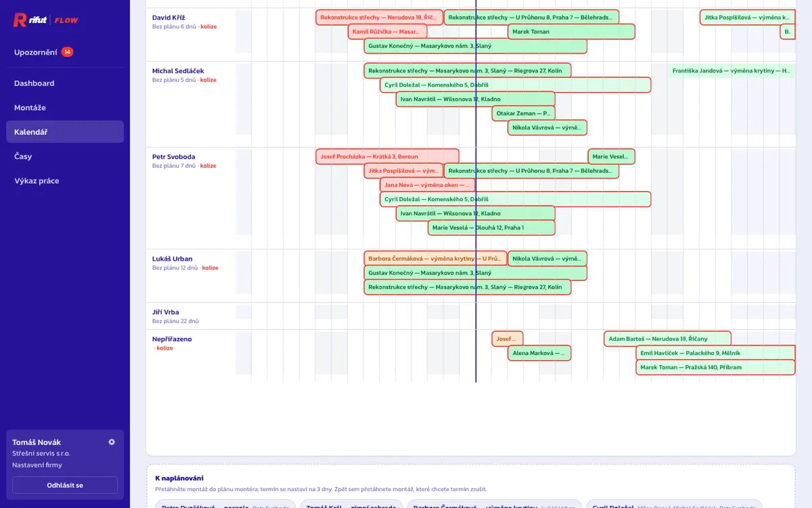
Task: Click the Střešní servis s.r.o. company name
Action: [x=41, y=454]
